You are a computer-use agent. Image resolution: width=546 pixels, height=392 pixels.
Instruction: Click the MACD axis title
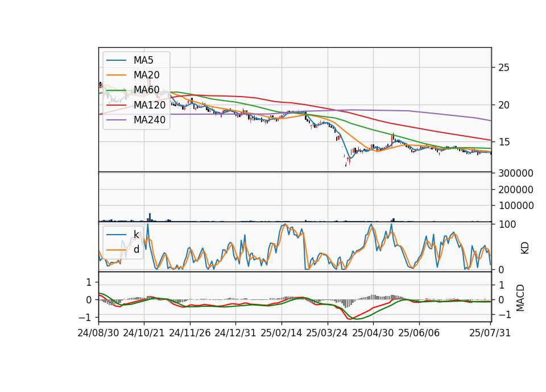coord(520,298)
